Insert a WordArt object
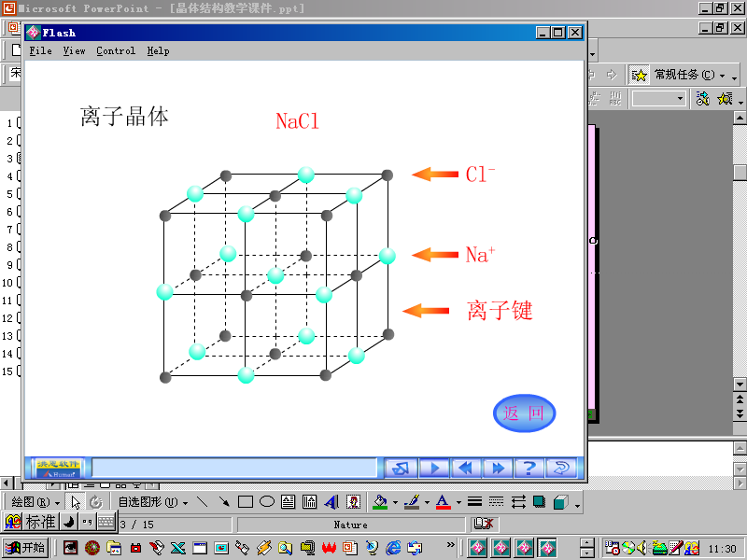747x560 pixels. [x=331, y=501]
